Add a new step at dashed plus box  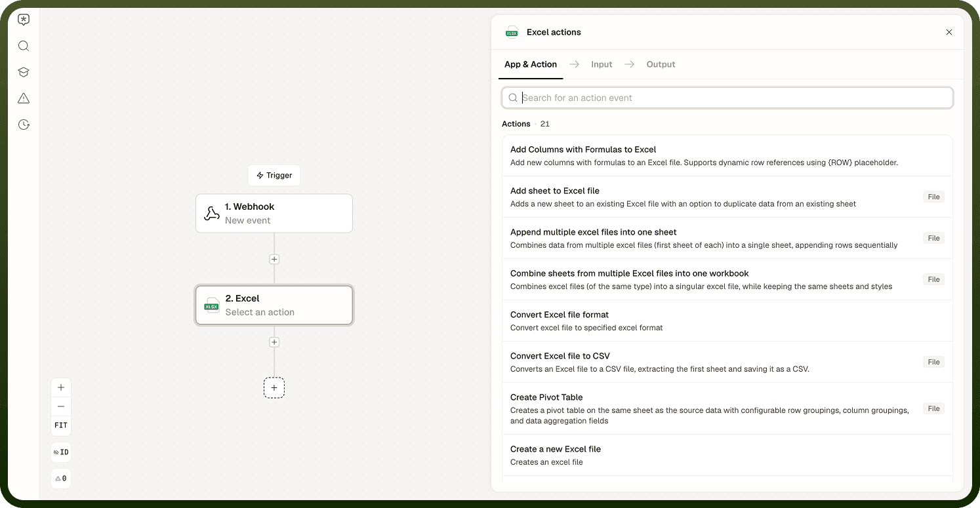(x=274, y=388)
